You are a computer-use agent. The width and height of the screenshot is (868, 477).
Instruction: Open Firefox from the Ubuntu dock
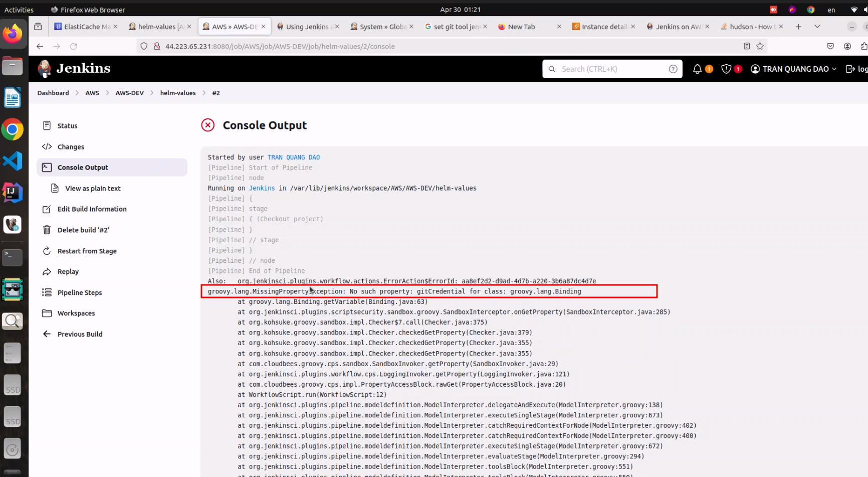(13, 34)
